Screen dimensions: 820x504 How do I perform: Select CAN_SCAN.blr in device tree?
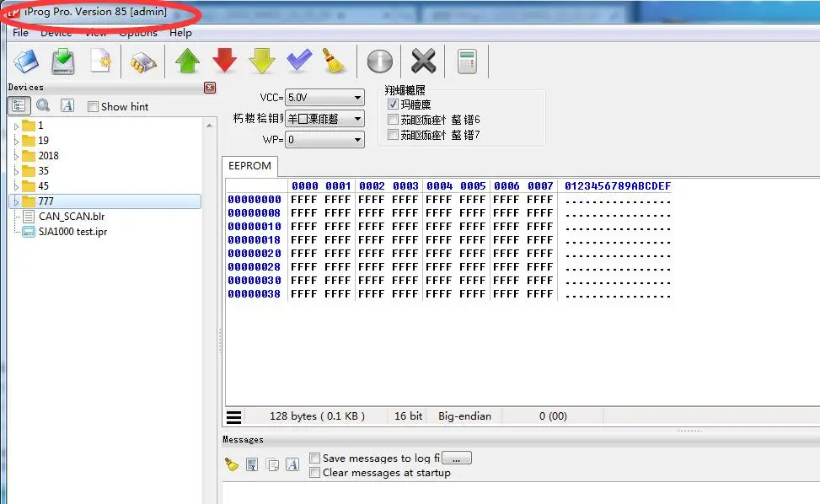click(x=72, y=217)
